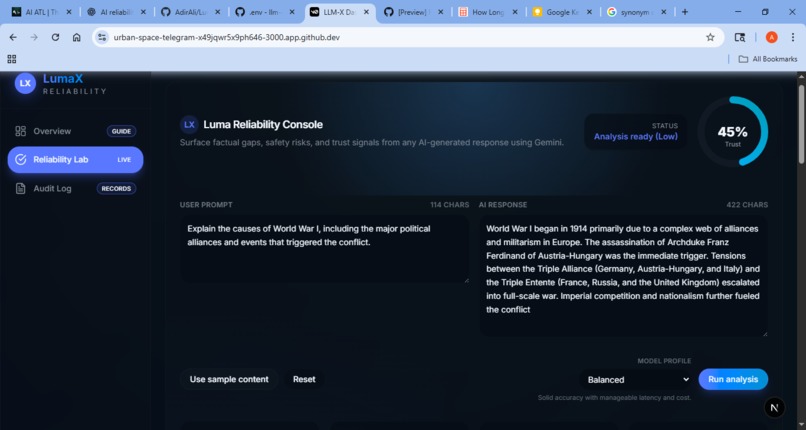Click the tab search icon beside the bookmark star
The image size is (806, 430).
tap(740, 37)
